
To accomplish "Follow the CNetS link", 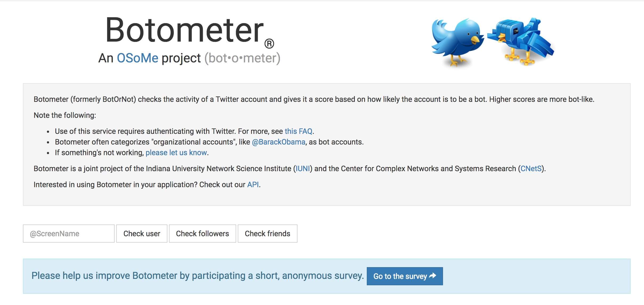I will 531,168.
